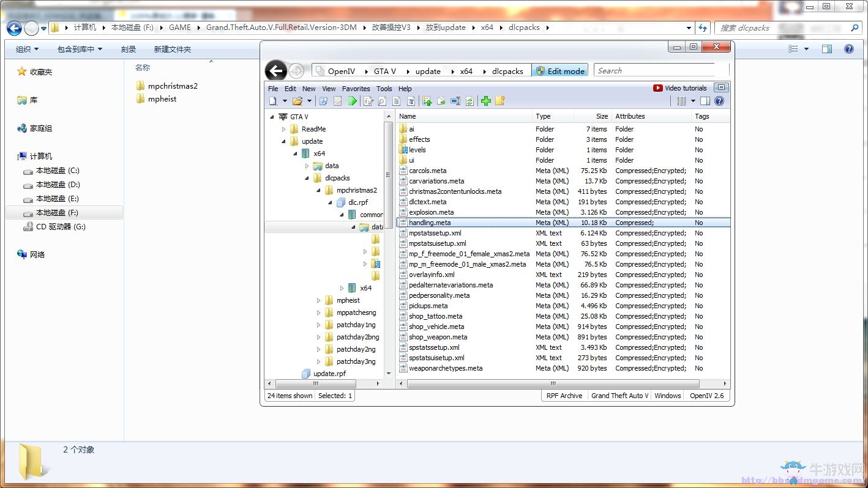Click the rename toolbar icon
868x488 pixels.
(x=455, y=101)
